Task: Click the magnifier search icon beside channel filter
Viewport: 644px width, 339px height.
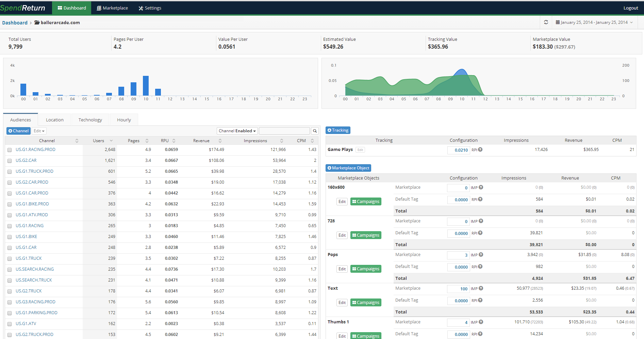Action: point(314,131)
